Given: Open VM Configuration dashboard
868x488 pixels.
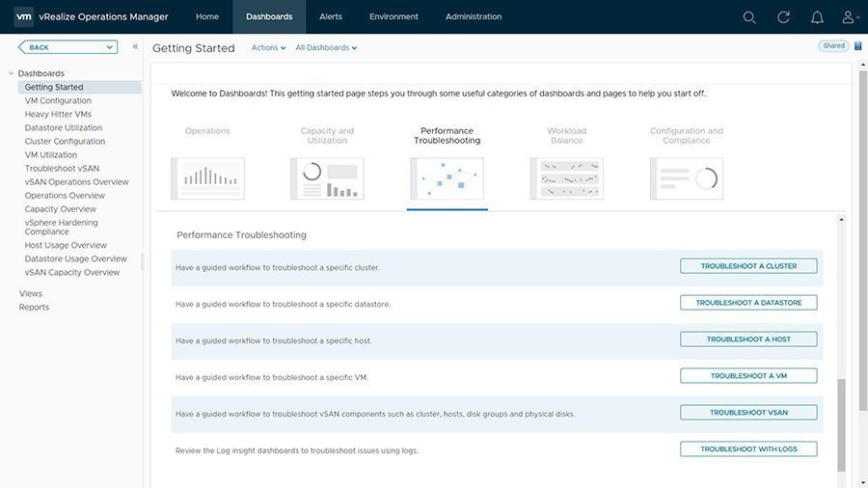Looking at the screenshot, I should click(x=58, y=100).
